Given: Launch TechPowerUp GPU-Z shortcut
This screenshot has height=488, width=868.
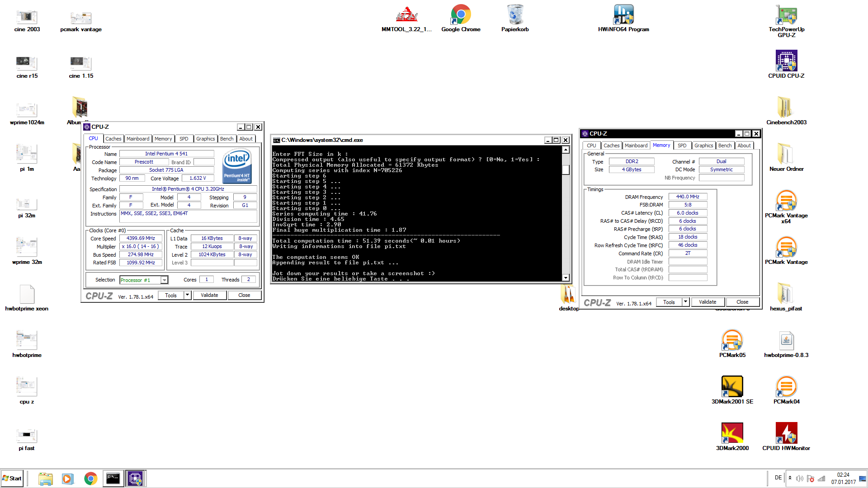Looking at the screenshot, I should 786,21.
